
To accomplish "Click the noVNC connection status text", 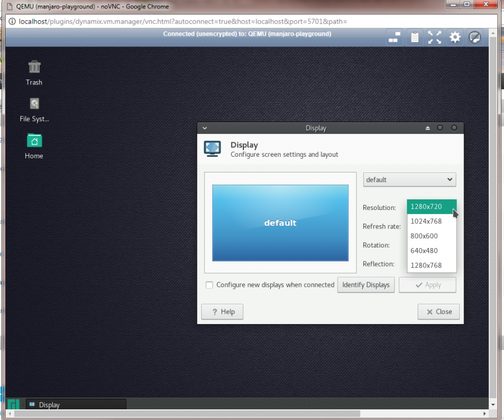I will click(247, 34).
